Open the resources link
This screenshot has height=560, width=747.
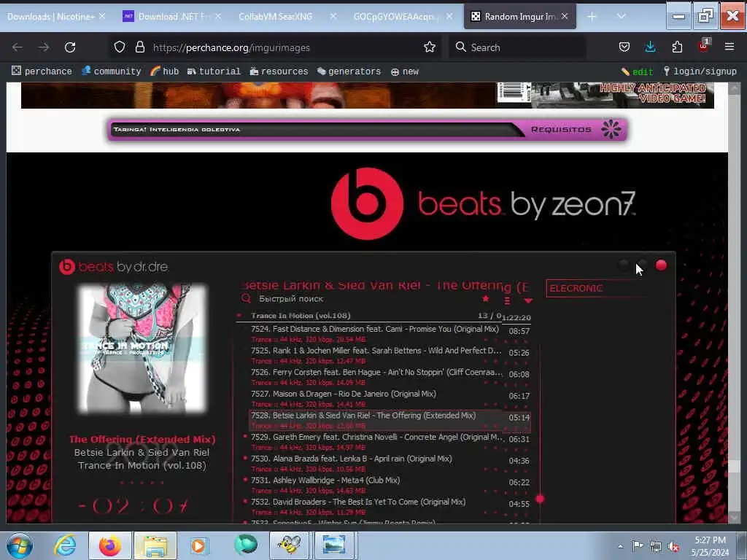279,71
